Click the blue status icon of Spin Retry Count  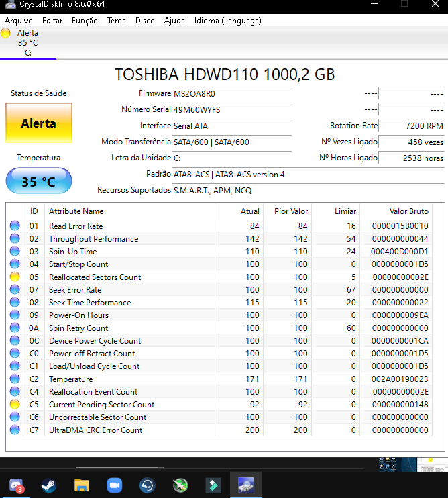[15, 328]
